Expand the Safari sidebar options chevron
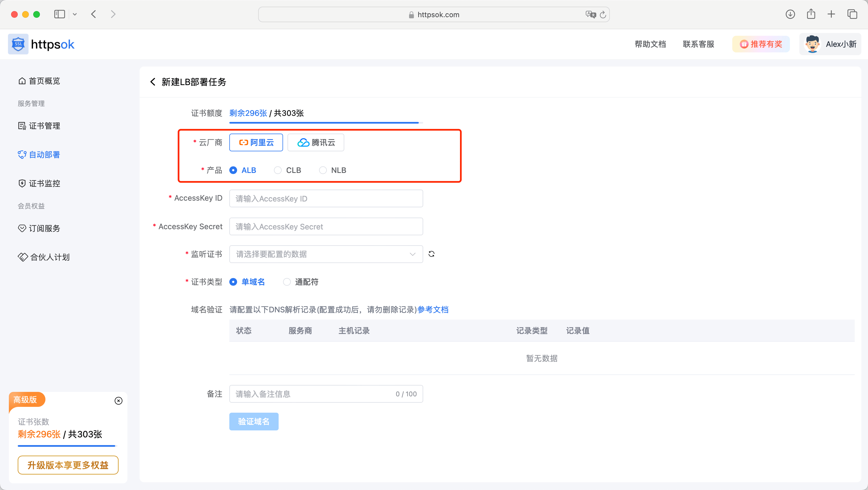Screen dimensions: 868x490 (75, 14)
